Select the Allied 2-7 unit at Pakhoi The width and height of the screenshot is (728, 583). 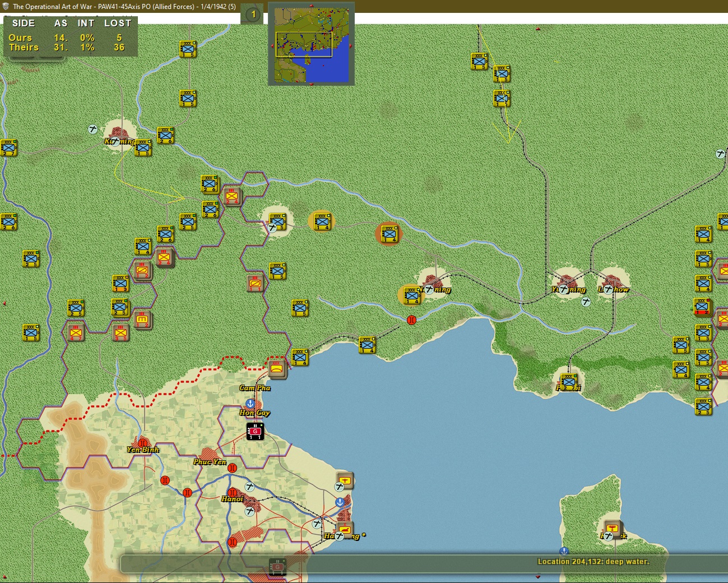569,382
